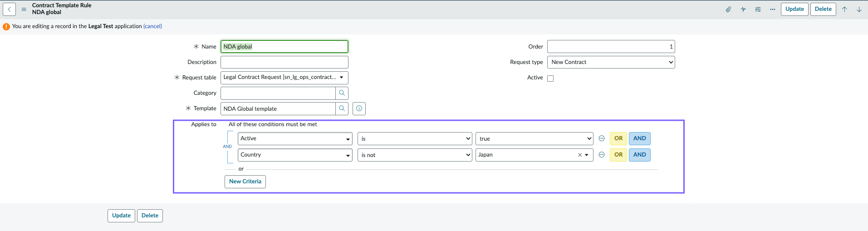The image size is (868, 231).
Task: Open the Japan value dropdown arrow
Action: coord(587,155)
